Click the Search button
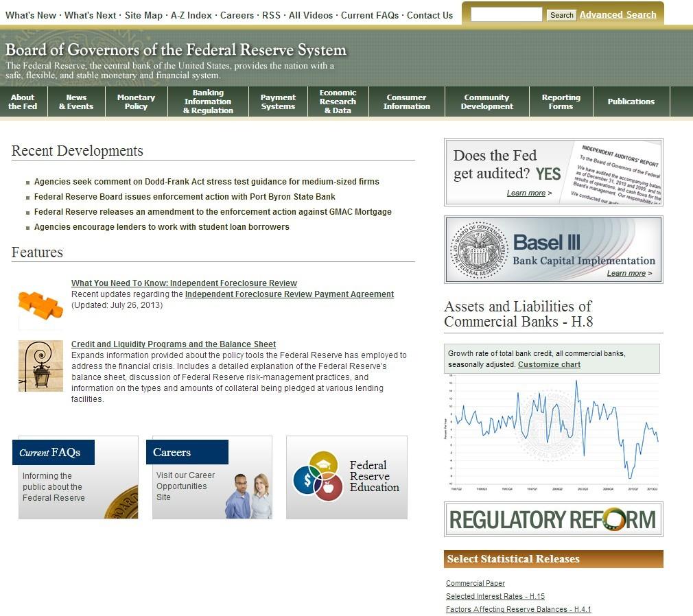 click(561, 14)
